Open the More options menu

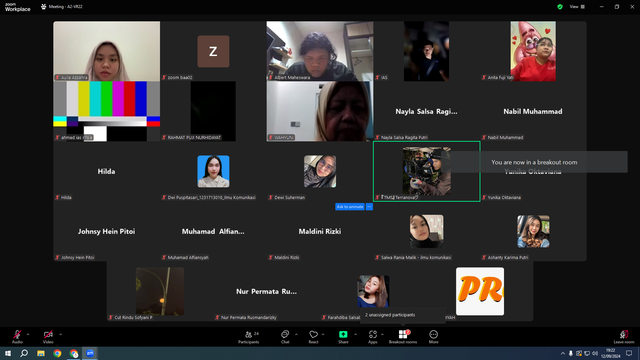(x=433, y=337)
